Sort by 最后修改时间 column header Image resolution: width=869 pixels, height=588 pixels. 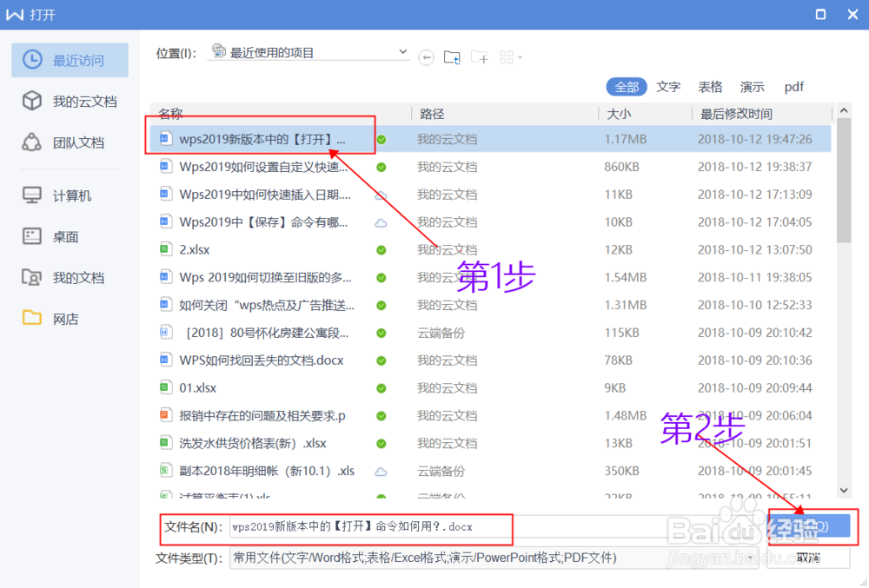736,114
